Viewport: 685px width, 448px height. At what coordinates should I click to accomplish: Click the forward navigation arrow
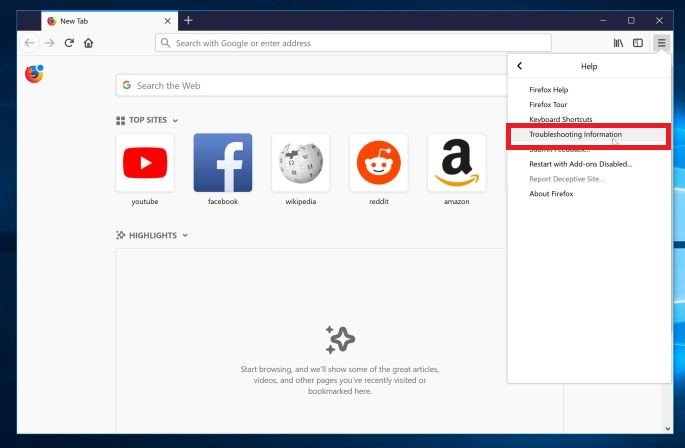[49, 43]
